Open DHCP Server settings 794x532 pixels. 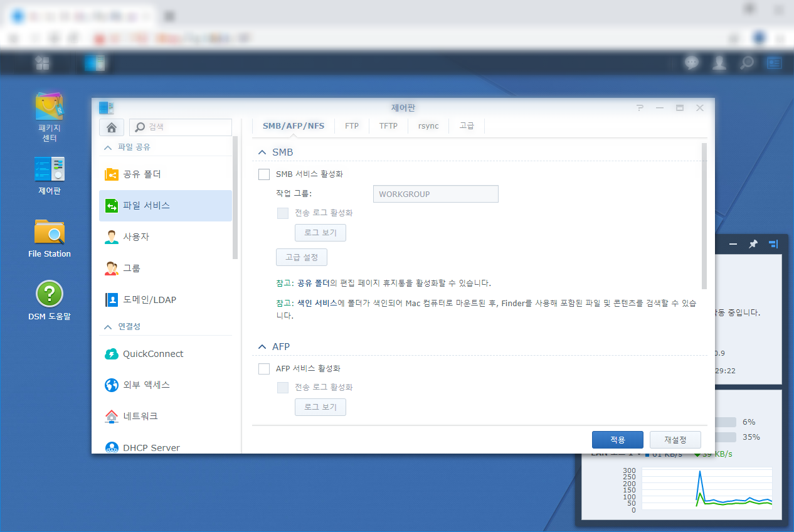point(166,446)
